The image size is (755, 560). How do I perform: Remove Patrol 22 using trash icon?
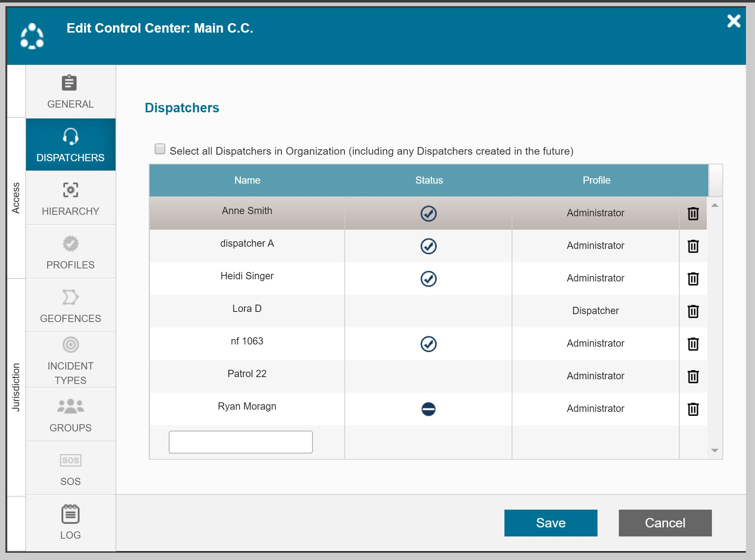(x=693, y=376)
